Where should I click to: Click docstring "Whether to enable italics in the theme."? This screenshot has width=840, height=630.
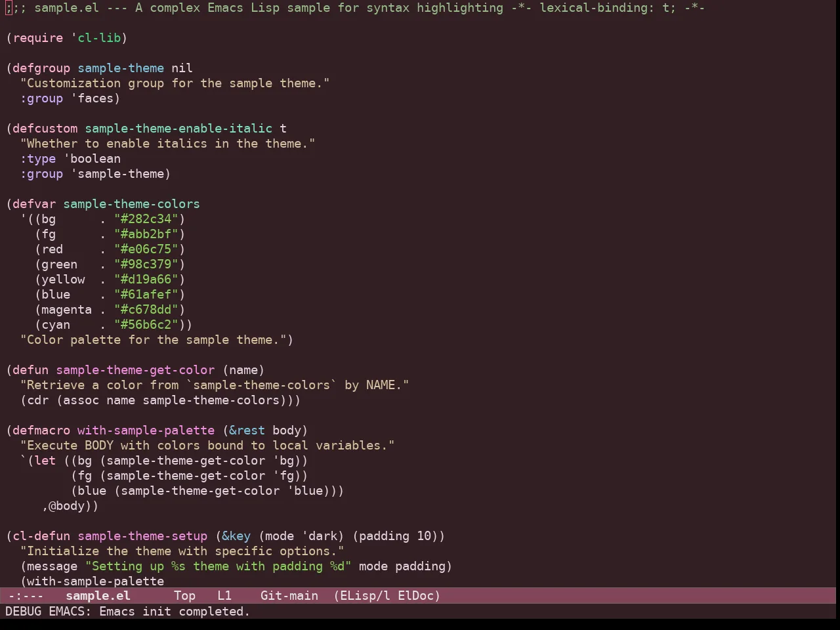pos(167,144)
